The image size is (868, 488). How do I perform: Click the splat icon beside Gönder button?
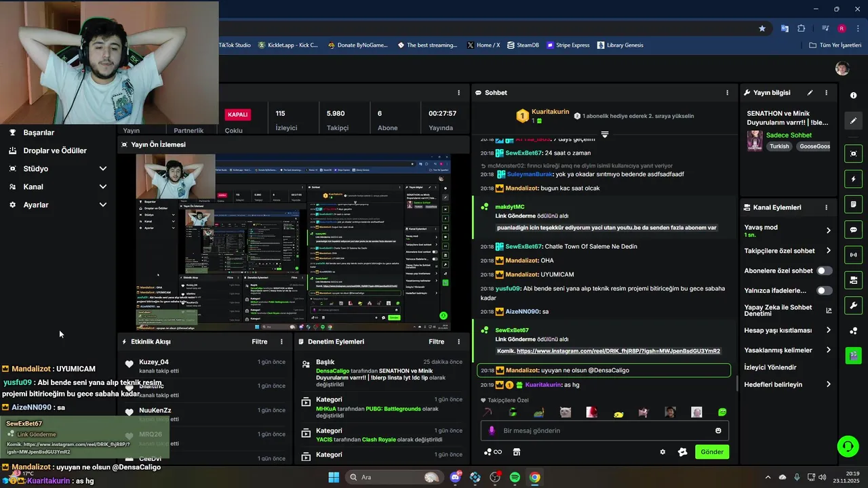point(683,452)
